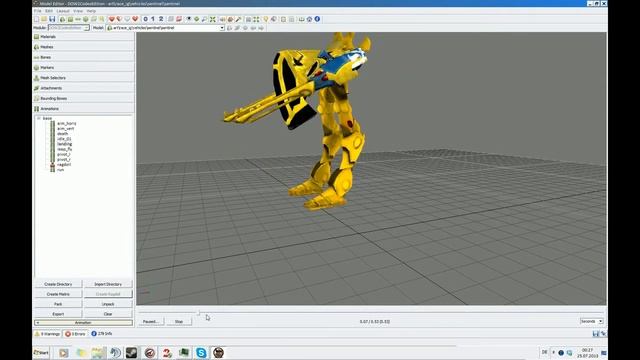Image resolution: width=640 pixels, height=360 pixels.
Task: Click the save floppy disk icon
Action: point(52,19)
